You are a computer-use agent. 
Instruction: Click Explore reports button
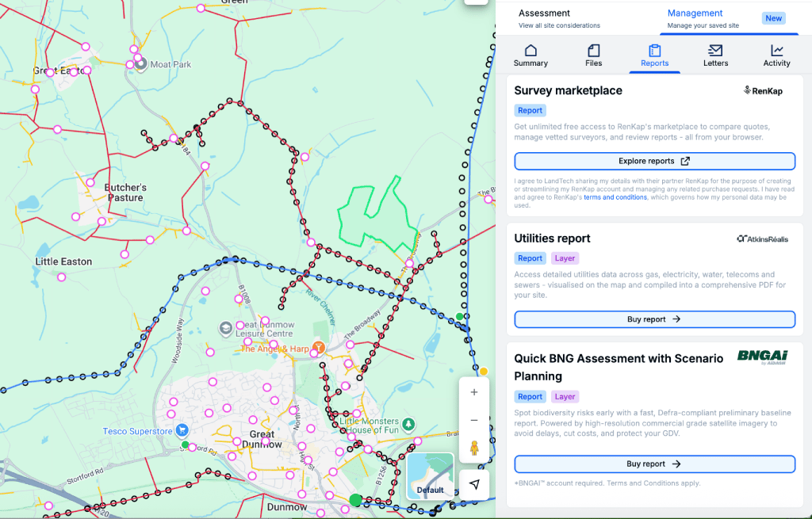(x=654, y=162)
